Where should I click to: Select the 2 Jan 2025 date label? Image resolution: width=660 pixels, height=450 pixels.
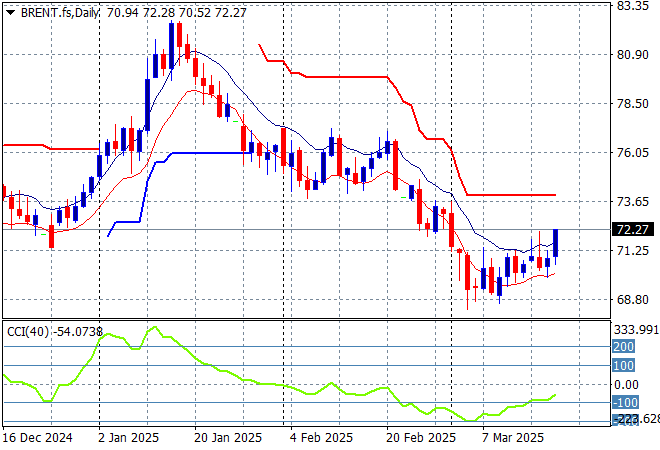pyautogui.click(x=132, y=438)
